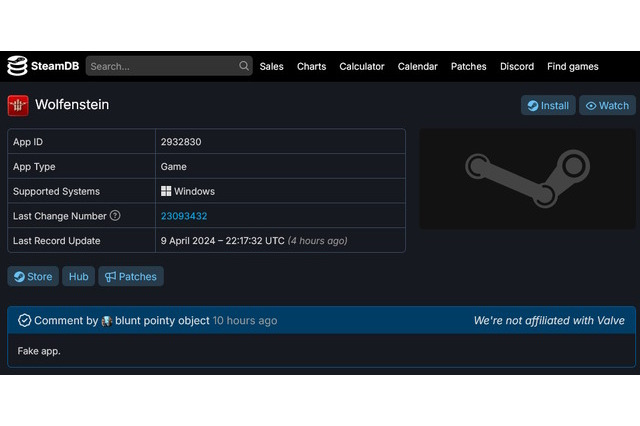The width and height of the screenshot is (640, 426).
Task: Click the Install button
Action: pos(548,105)
